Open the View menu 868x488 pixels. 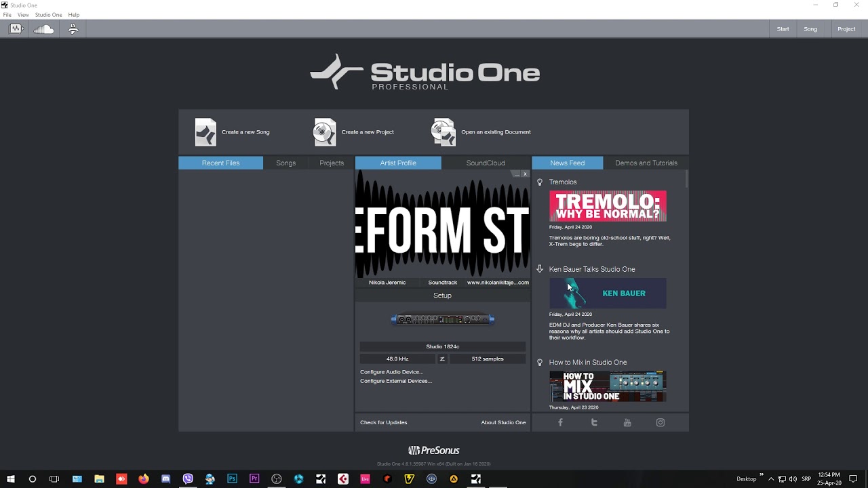pyautogui.click(x=23, y=15)
